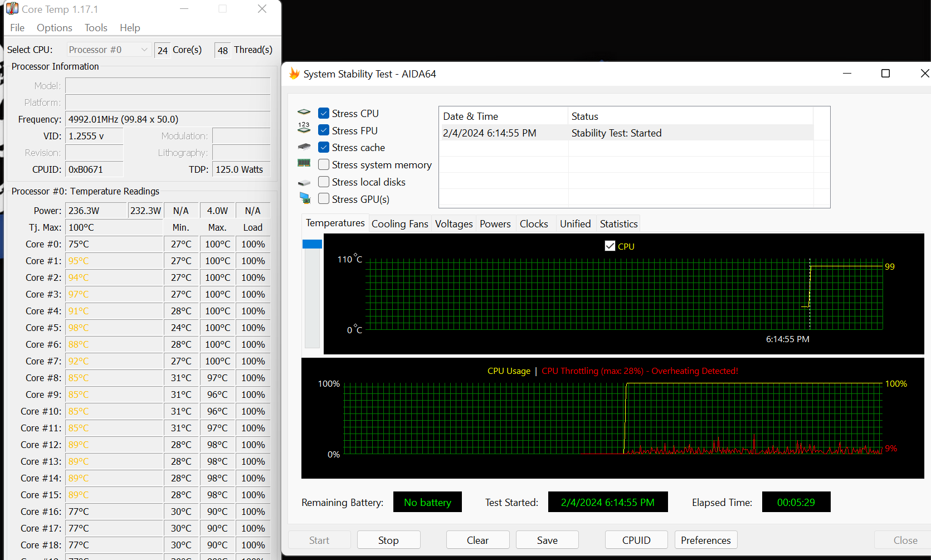The image size is (931, 560).
Task: Click the Date & Time column header
Action: tap(503, 116)
